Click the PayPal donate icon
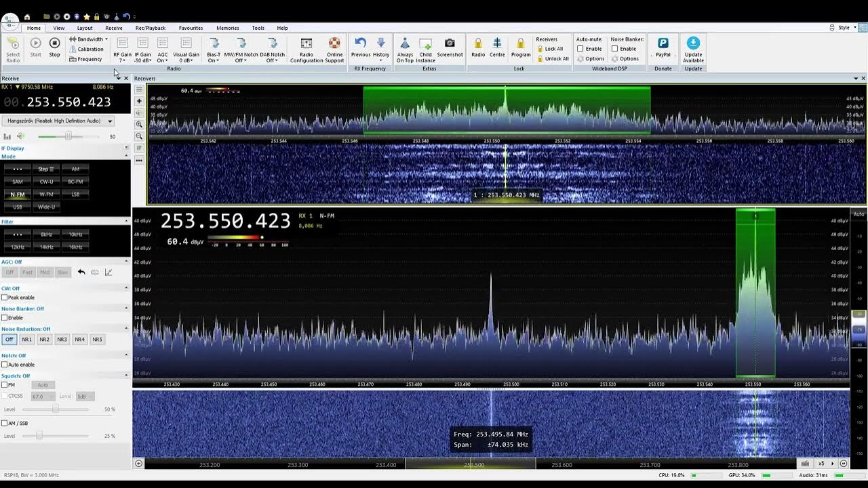Image resolution: width=868 pixels, height=488 pixels. 663,44
